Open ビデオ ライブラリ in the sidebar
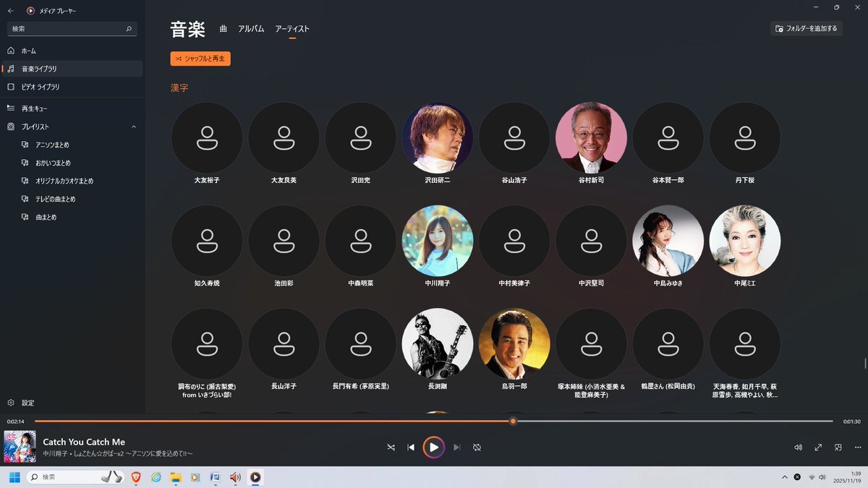The image size is (868, 488). (40, 87)
